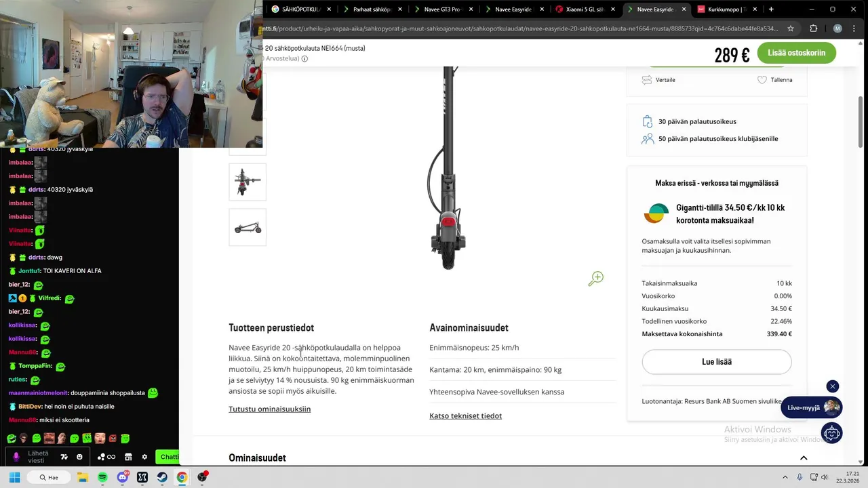Image resolution: width=868 pixels, height=488 pixels.
Task: Open the Chrome three-dot menu
Action: pos(855,28)
